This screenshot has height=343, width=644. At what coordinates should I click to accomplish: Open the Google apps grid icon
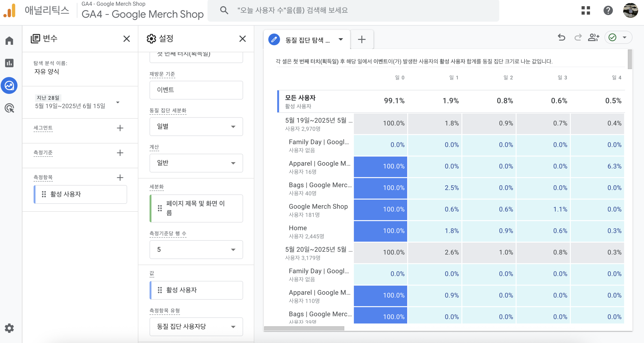[586, 11]
